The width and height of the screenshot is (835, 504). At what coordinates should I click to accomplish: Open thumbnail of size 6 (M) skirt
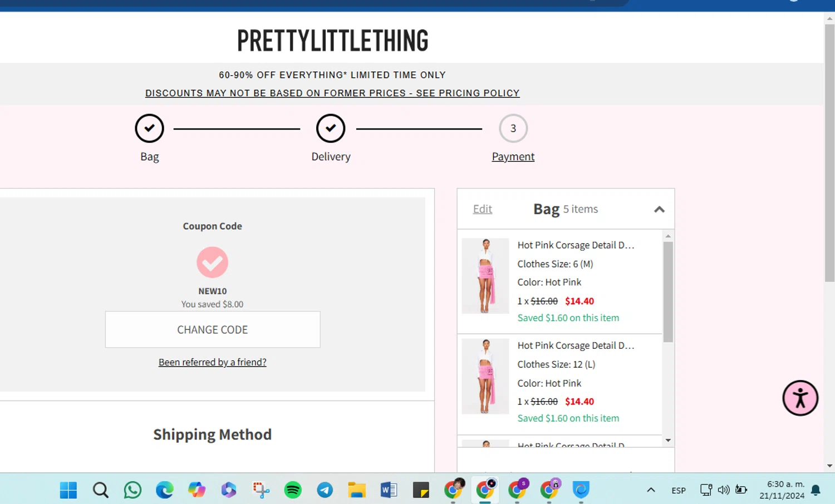[485, 276]
